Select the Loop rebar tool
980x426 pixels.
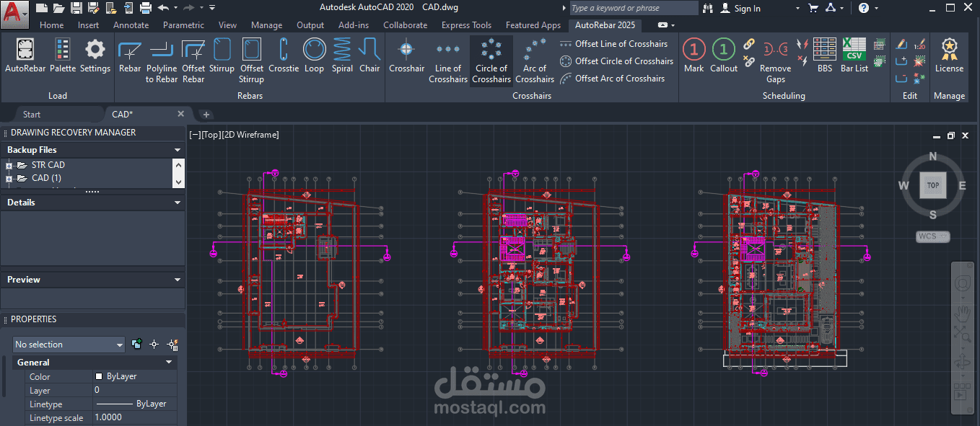(x=314, y=56)
